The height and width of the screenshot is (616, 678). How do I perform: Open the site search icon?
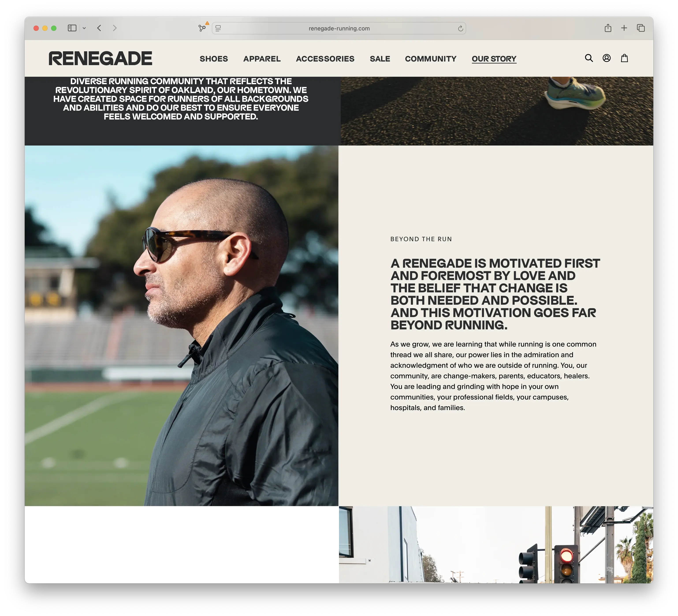pos(589,58)
